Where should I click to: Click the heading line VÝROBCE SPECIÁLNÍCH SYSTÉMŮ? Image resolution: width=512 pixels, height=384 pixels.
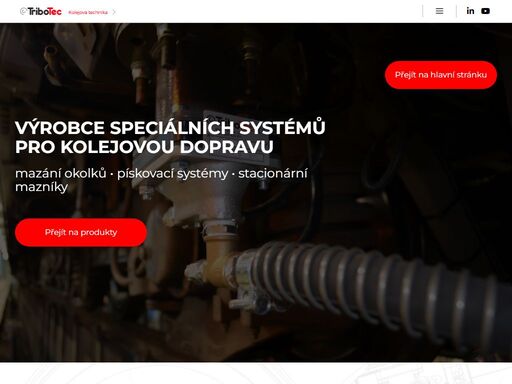170,128
